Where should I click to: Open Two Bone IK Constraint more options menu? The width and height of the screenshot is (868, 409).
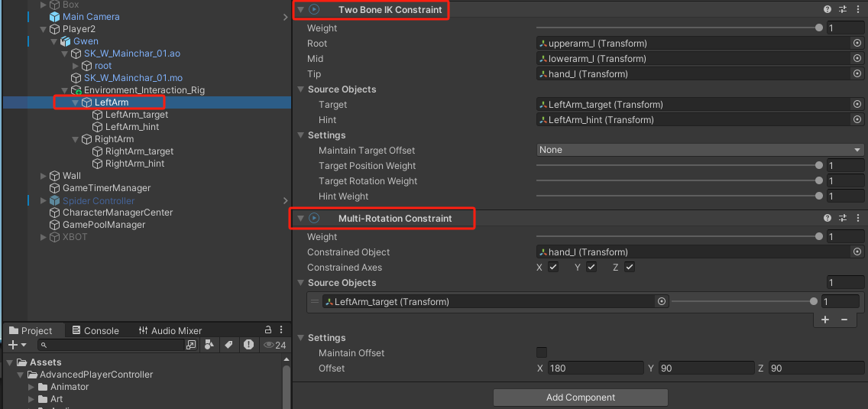[858, 9]
